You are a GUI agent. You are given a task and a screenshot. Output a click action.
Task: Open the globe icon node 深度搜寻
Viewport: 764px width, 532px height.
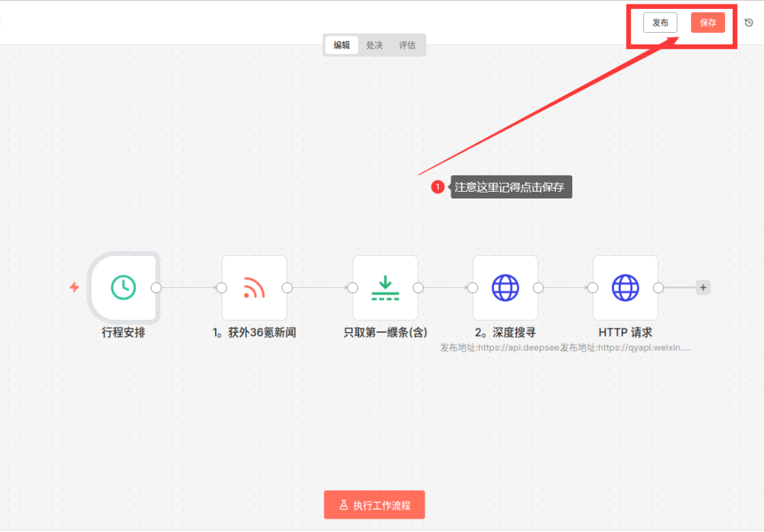[505, 287]
